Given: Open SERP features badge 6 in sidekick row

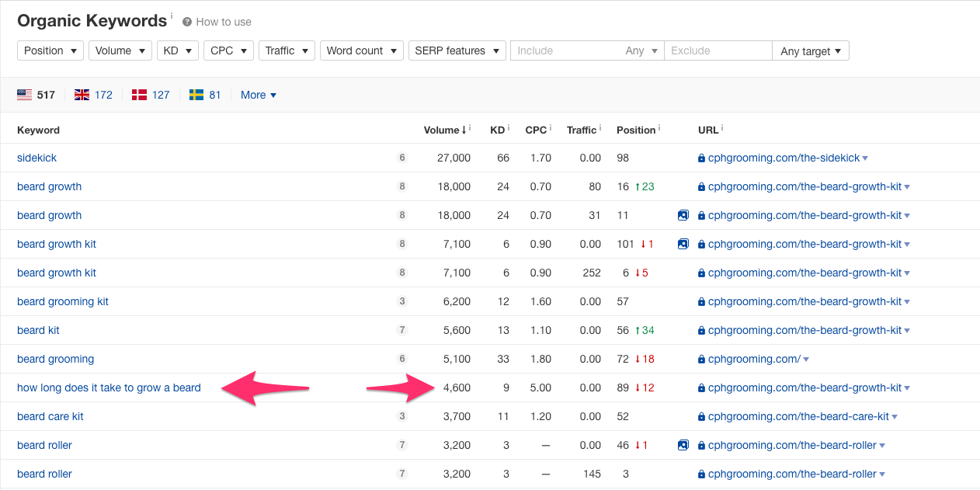Looking at the screenshot, I should (402, 158).
